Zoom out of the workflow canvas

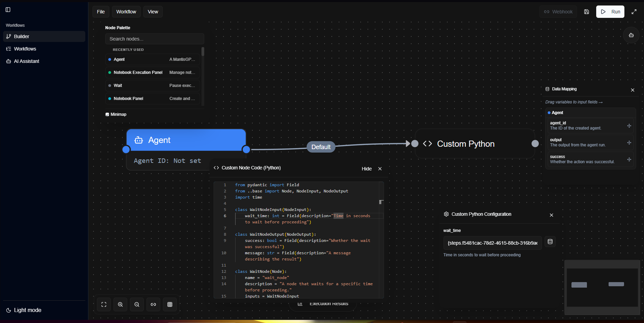(x=137, y=304)
